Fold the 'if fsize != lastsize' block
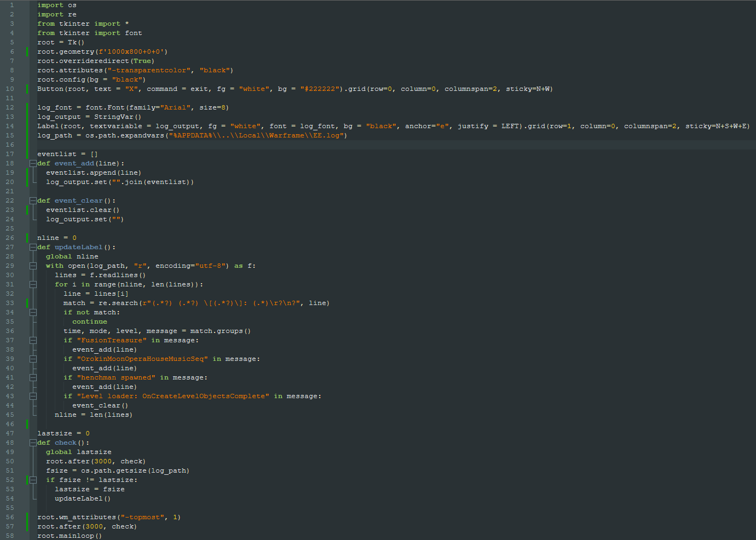756x540 pixels. pyautogui.click(x=33, y=480)
